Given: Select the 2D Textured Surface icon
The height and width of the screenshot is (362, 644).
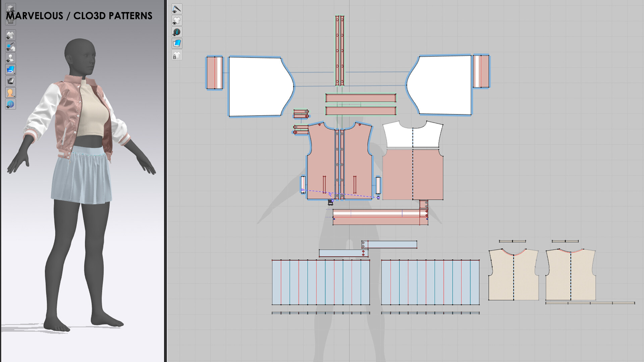Looking at the screenshot, I should point(177,43).
